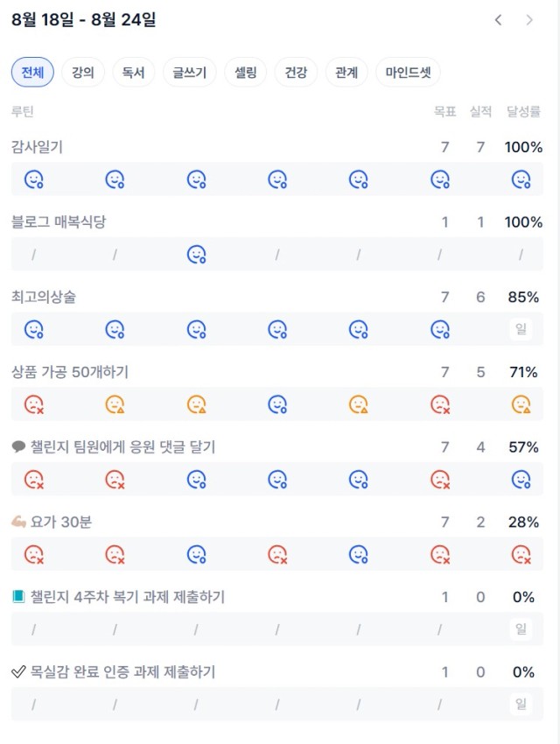Viewport: 560px width, 744px height.
Task: Toggle 일 badge in 챌린지 4주차 복기 row
Action: pos(521,628)
